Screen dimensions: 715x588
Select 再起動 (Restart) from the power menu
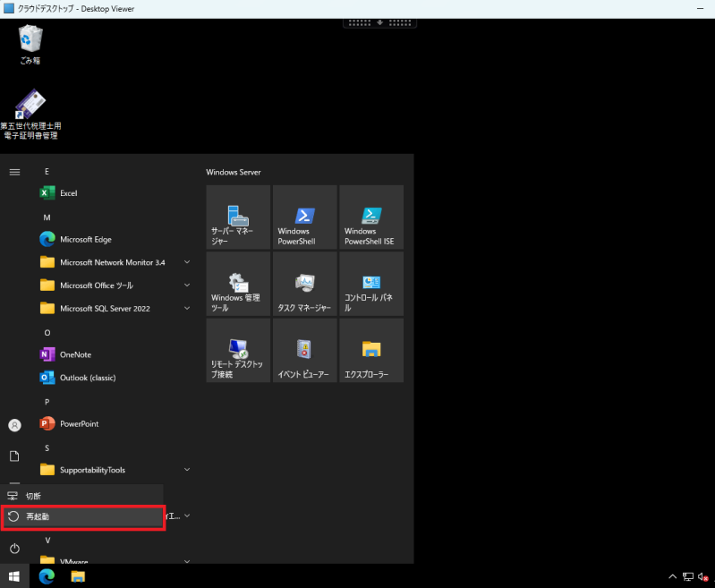(82, 516)
